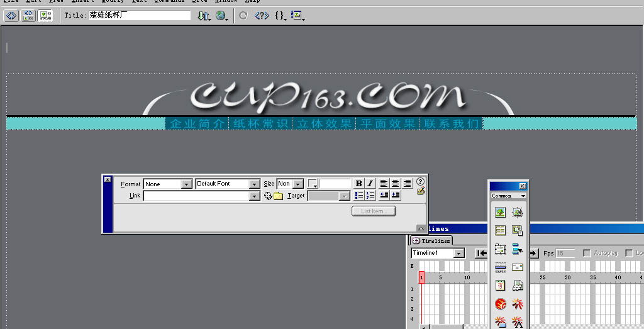
Task: Open the text color swatch in Properties
Action: click(x=313, y=184)
